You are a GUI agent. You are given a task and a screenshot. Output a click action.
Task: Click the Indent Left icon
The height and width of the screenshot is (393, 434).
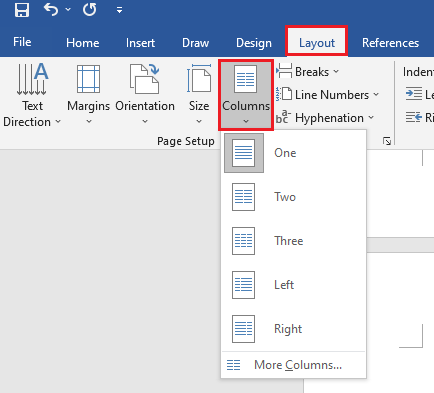click(414, 94)
